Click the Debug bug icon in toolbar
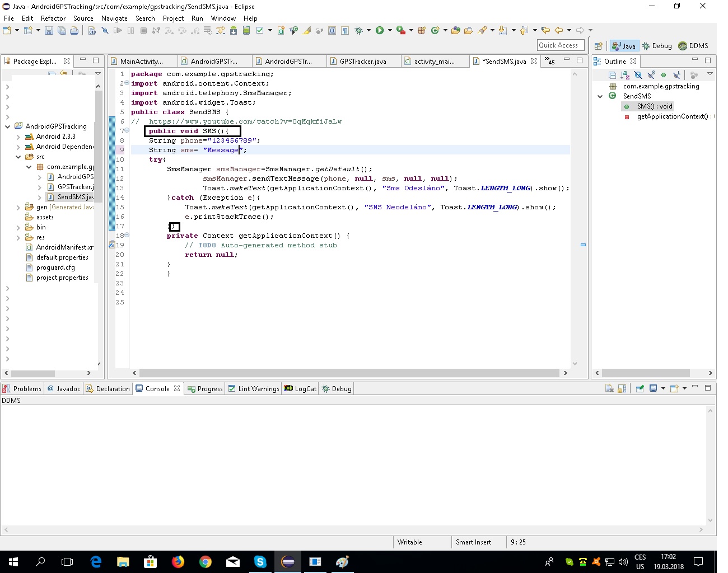Viewport: 728px width, 573px height. (x=359, y=31)
